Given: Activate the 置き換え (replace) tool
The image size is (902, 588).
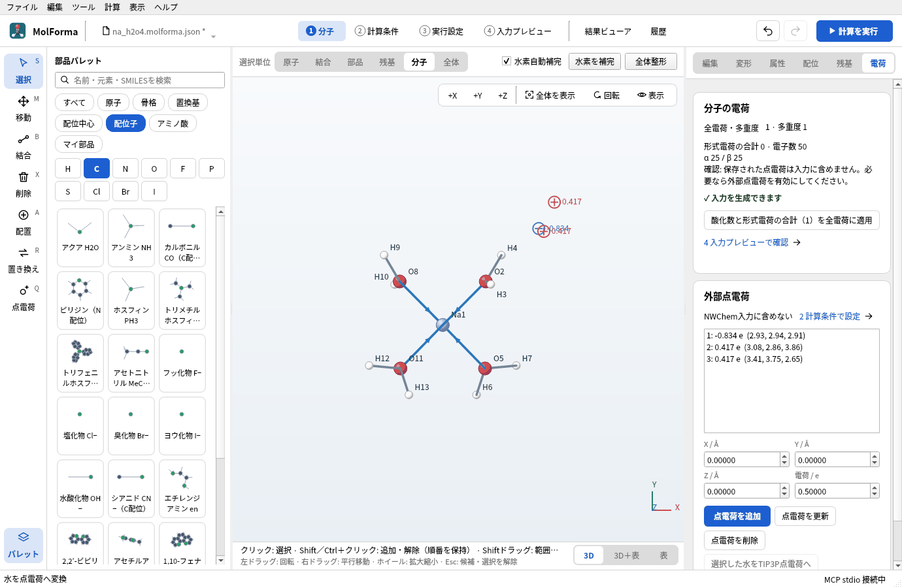Looking at the screenshot, I should point(24,260).
